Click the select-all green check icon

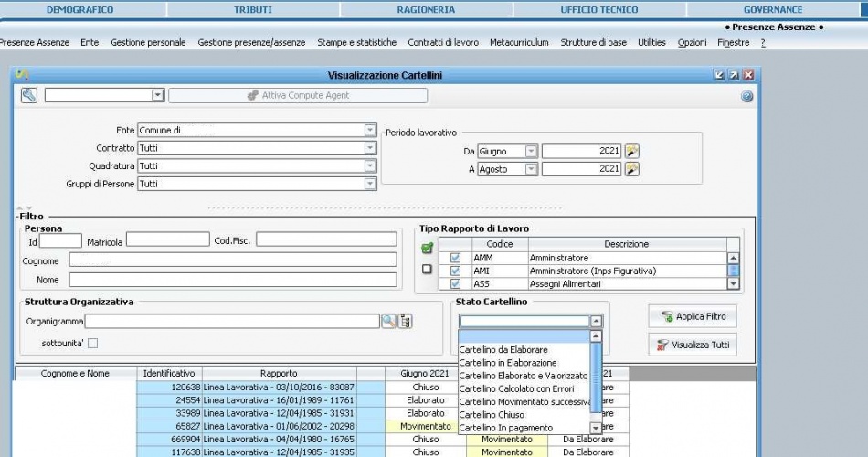[x=427, y=248]
